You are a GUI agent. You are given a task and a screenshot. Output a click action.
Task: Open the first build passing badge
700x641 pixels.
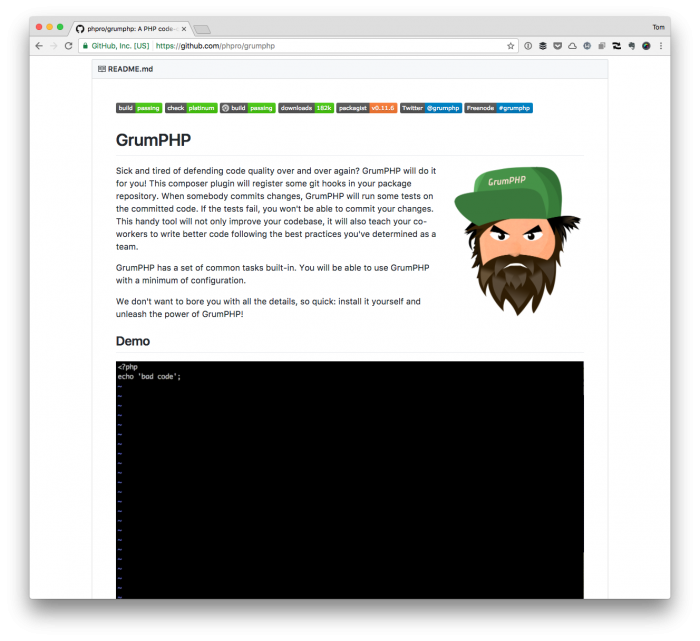click(139, 108)
